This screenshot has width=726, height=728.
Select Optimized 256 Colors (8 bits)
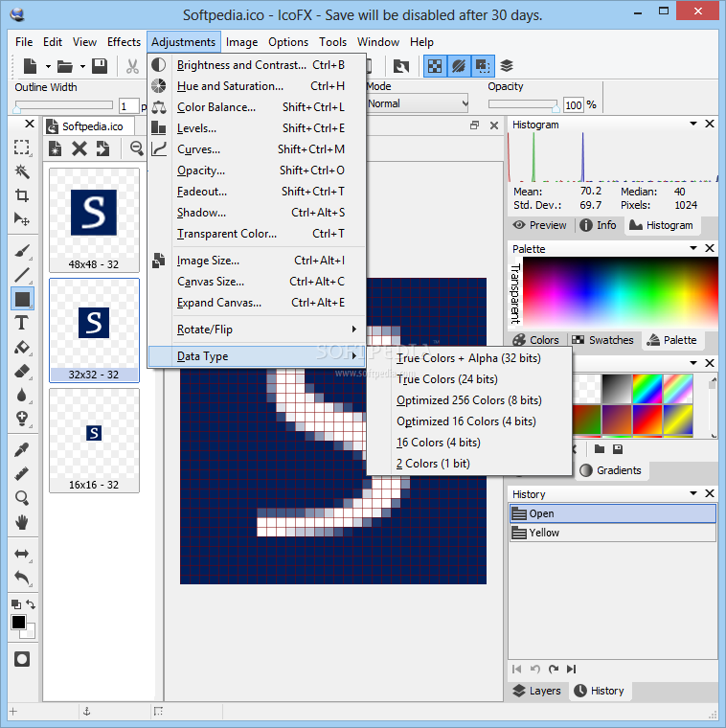pos(469,400)
